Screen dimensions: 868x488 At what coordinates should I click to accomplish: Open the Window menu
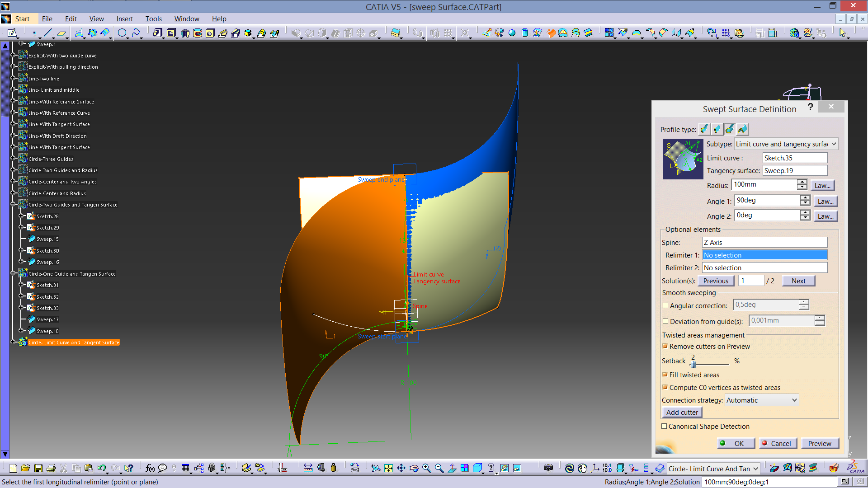tap(187, 19)
